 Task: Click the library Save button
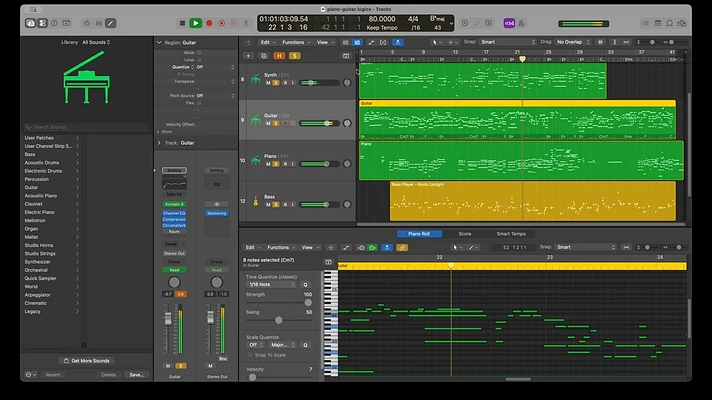(137, 375)
